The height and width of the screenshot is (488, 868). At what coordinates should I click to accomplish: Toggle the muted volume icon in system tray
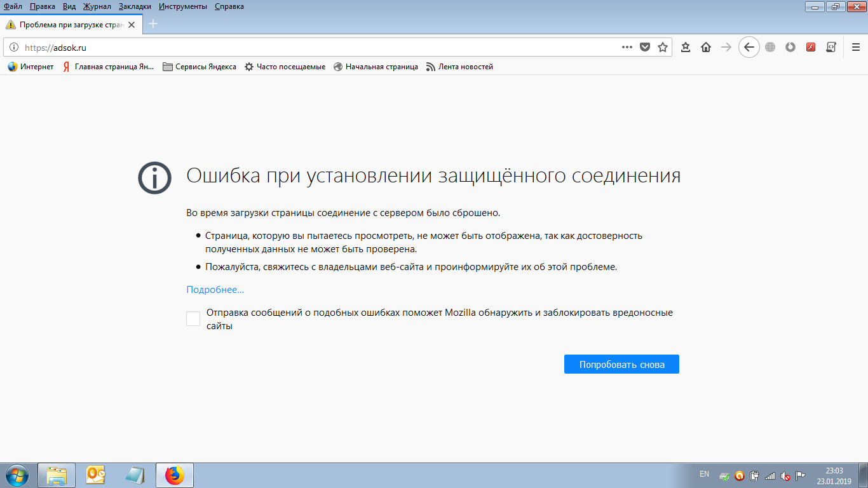point(785,476)
